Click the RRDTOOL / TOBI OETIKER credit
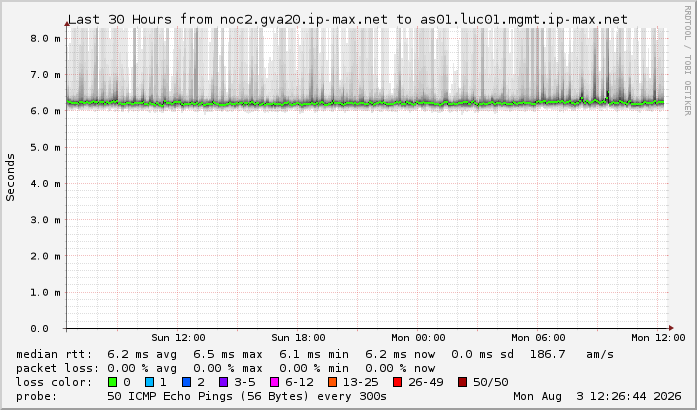 (x=687, y=61)
